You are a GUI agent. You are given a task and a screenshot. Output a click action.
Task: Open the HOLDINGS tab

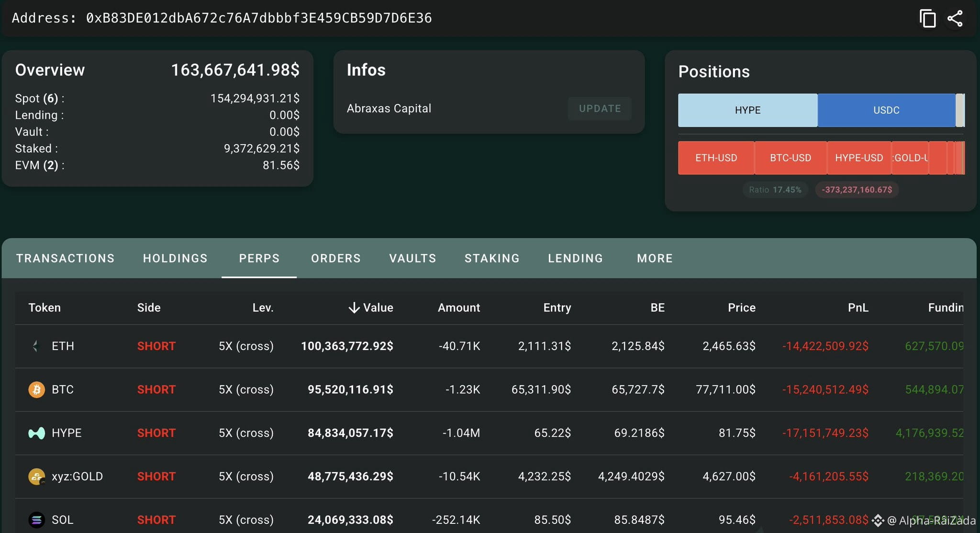[175, 258]
